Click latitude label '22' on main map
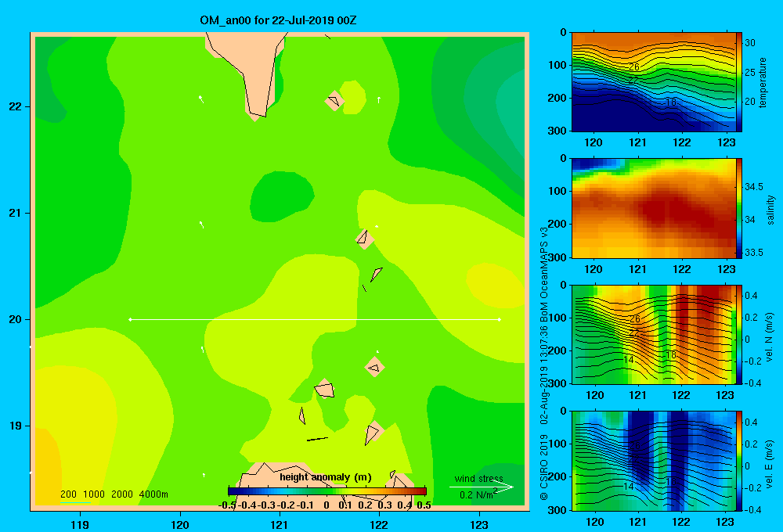 [16, 107]
